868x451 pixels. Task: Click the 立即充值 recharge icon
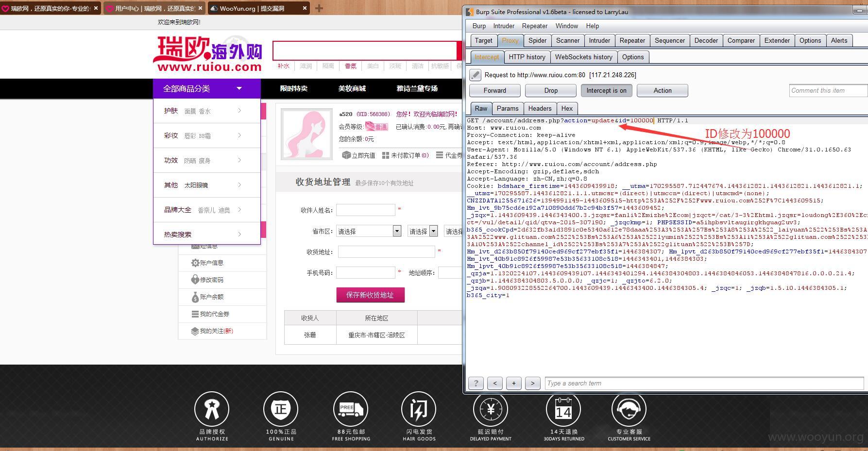click(x=346, y=155)
